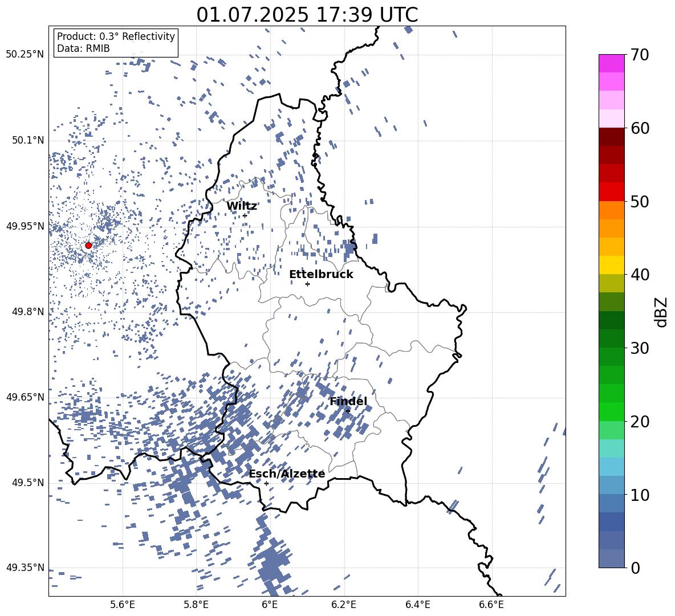Click the plus marker under Ettelbruck

pos(307,284)
